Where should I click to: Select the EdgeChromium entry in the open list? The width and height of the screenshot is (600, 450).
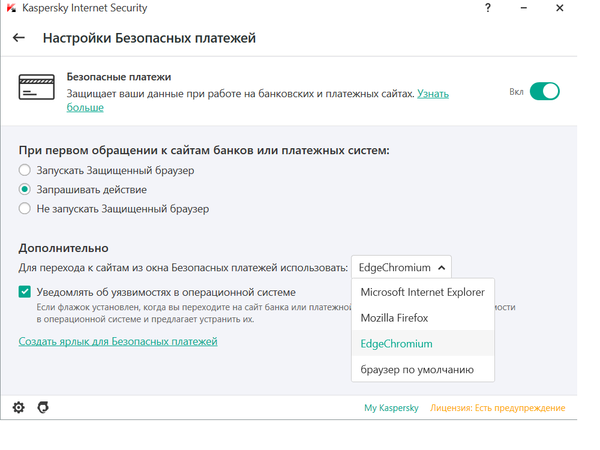[396, 344]
